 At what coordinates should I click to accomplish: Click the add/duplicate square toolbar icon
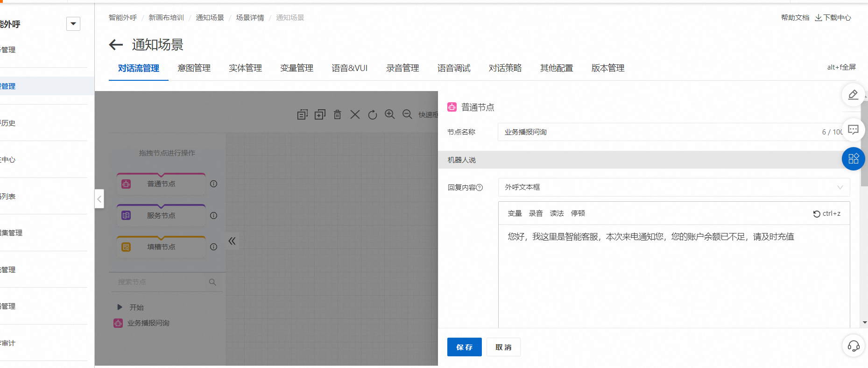320,114
